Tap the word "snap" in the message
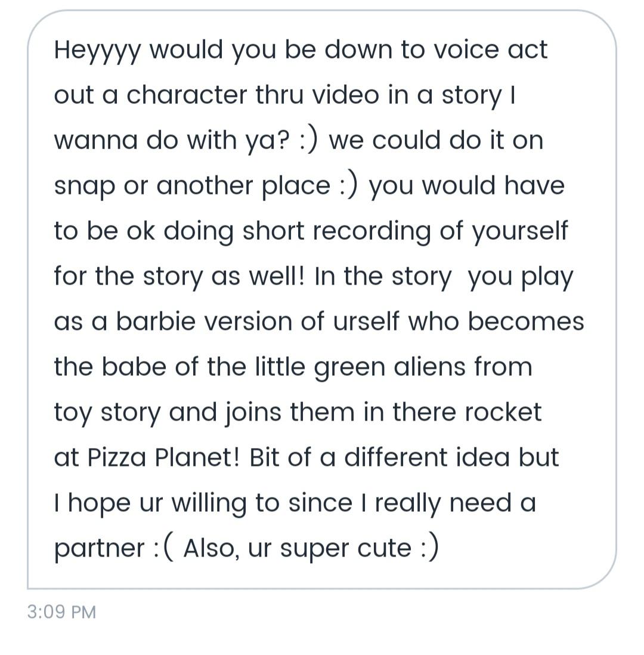The image size is (644, 655). pos(83,186)
